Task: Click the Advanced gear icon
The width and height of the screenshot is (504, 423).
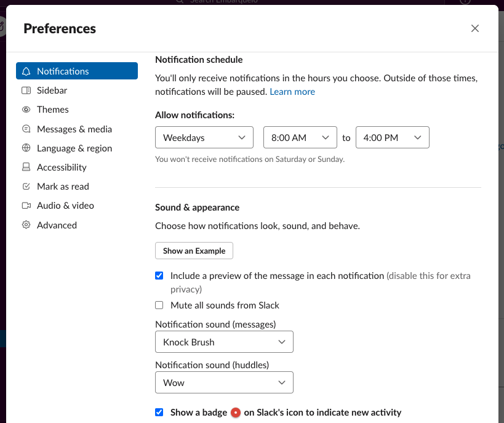Action: pyautogui.click(x=26, y=225)
